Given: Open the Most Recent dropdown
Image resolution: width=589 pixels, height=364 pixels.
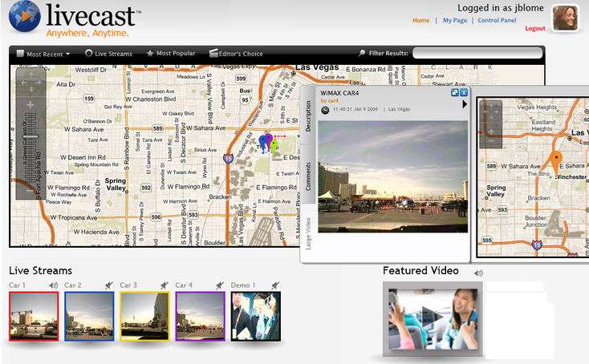Looking at the screenshot, I should (43, 54).
